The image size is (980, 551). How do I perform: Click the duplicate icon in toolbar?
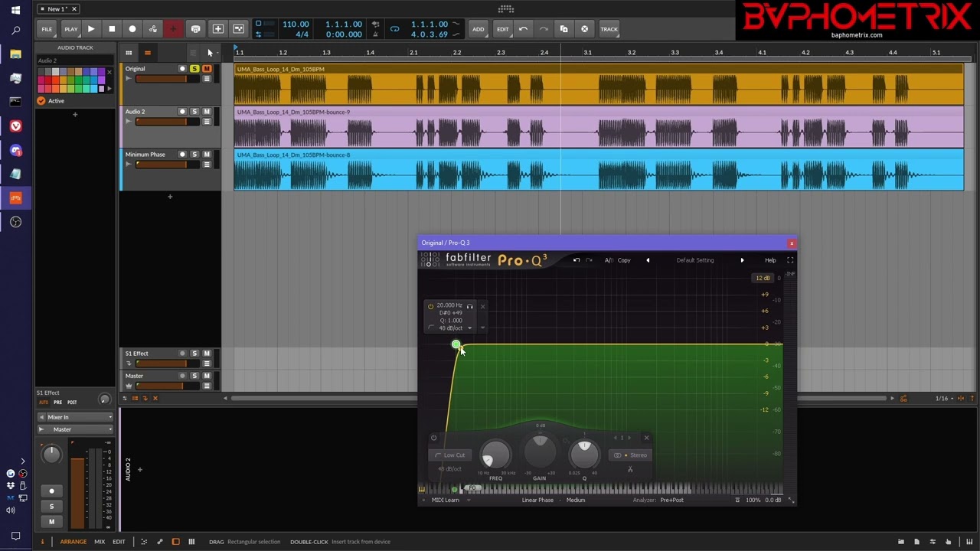[564, 29]
